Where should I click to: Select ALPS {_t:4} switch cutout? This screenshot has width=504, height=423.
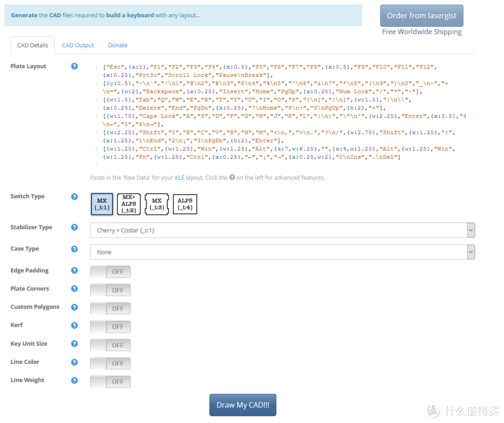(x=185, y=204)
